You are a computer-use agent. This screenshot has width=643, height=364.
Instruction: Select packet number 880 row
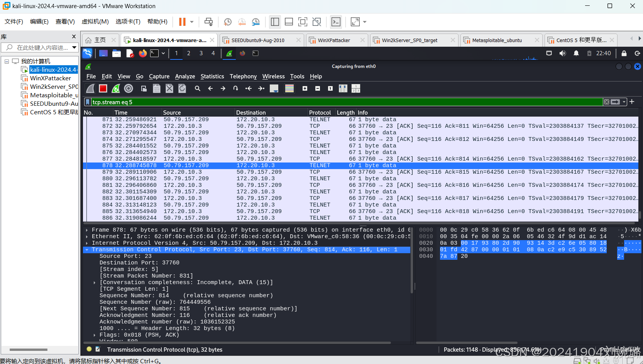point(360,179)
